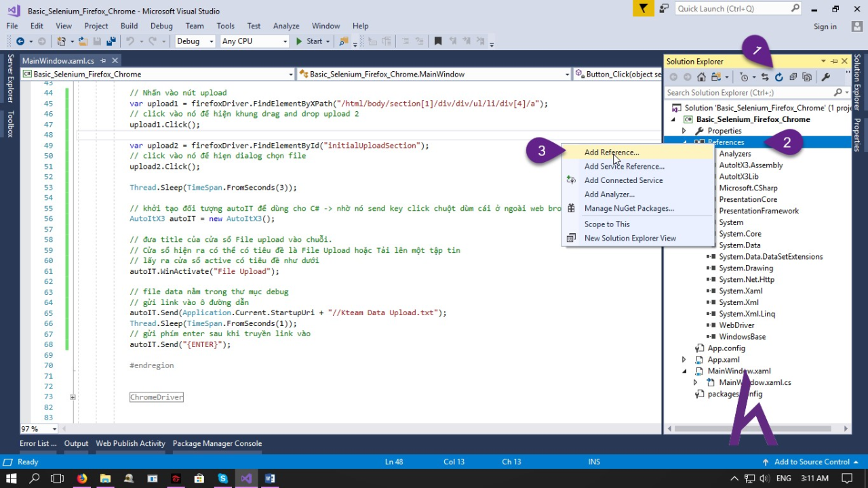868x488 pixels.
Task: Click Sync with Active Document icon
Action: click(765, 77)
